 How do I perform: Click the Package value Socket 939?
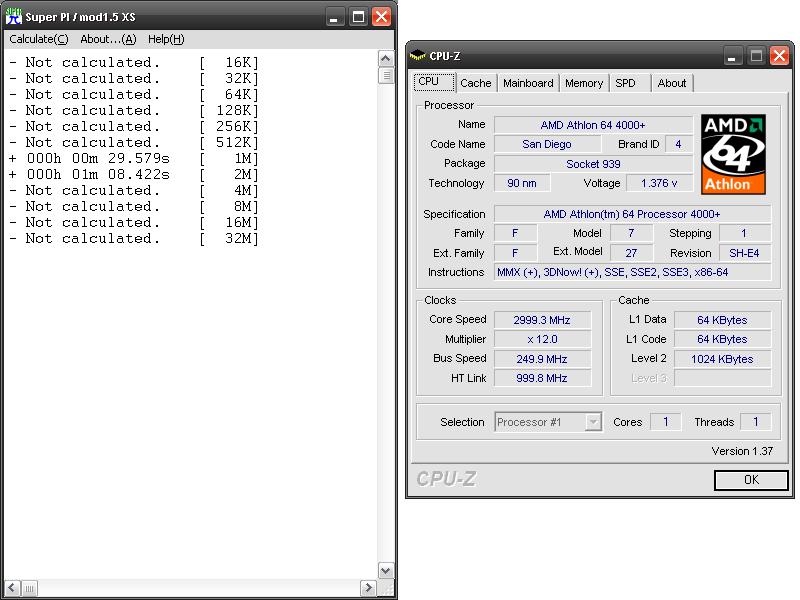click(593, 164)
